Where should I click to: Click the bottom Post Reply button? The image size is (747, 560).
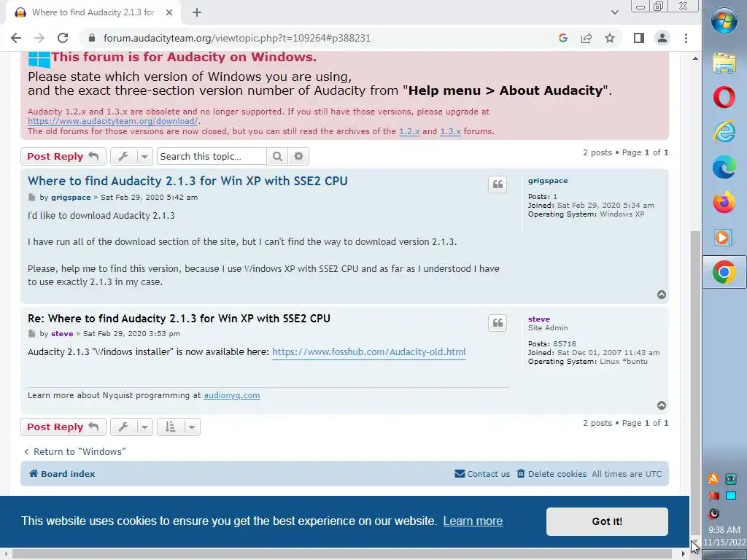coord(63,427)
